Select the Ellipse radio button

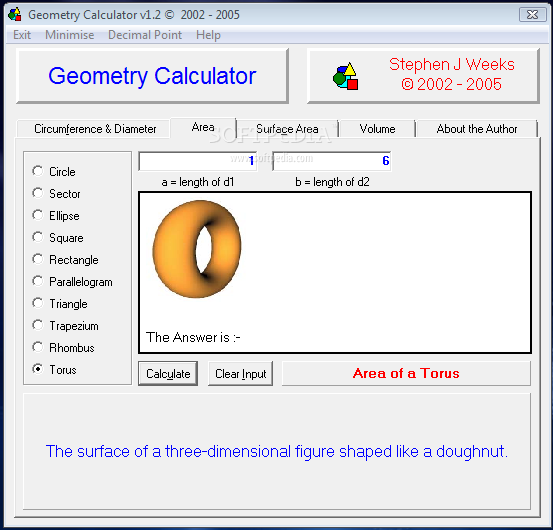38,215
